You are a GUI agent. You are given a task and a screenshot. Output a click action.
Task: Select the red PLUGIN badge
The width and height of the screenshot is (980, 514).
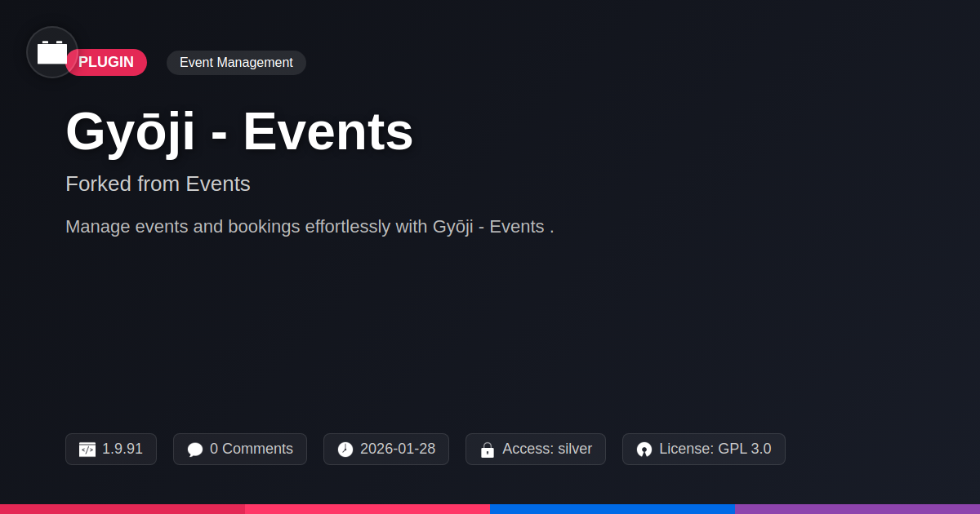[106, 63]
